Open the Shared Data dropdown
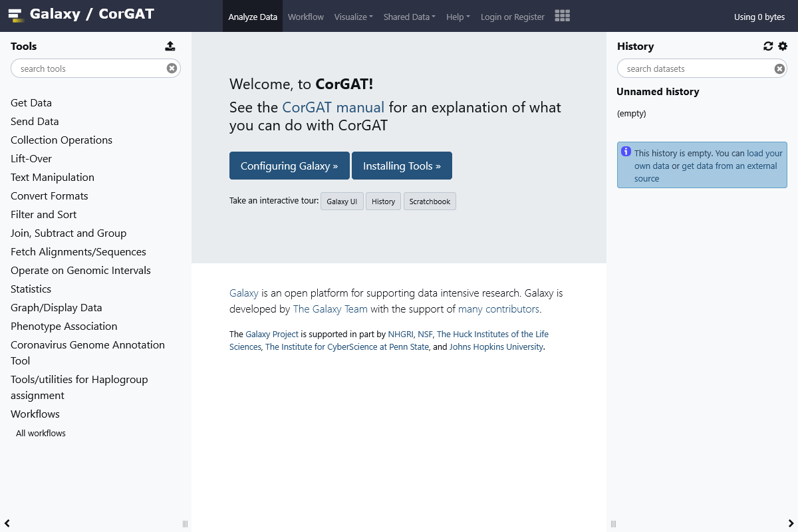The width and height of the screenshot is (798, 532). 409,17
